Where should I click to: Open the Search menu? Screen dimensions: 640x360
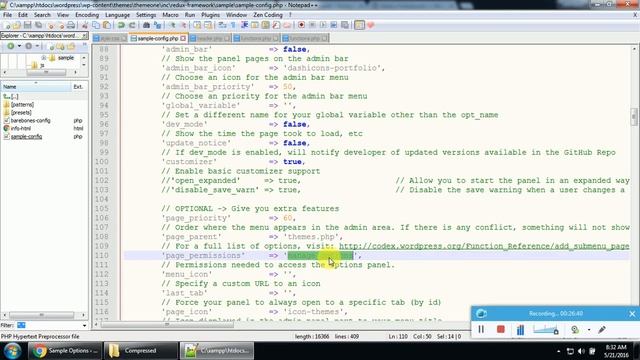point(42,15)
